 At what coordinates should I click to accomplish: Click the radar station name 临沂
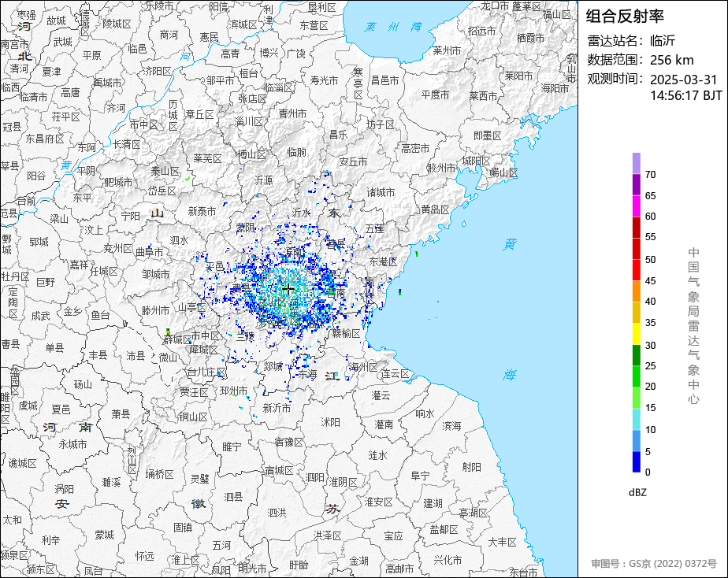663,41
